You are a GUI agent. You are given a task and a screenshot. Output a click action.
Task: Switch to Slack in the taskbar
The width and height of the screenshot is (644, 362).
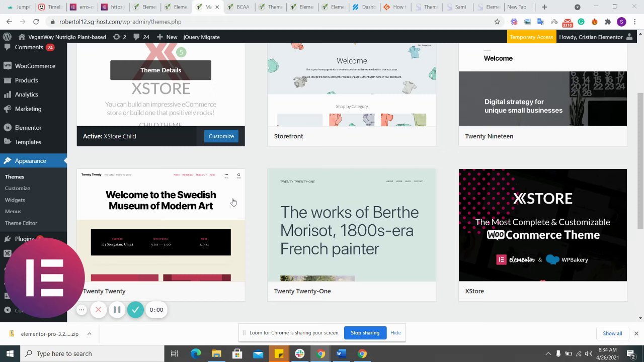pos(299,353)
